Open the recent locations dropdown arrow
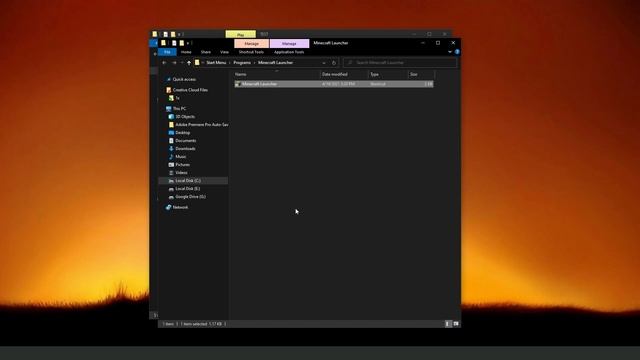640x360 pixels. [x=182, y=63]
